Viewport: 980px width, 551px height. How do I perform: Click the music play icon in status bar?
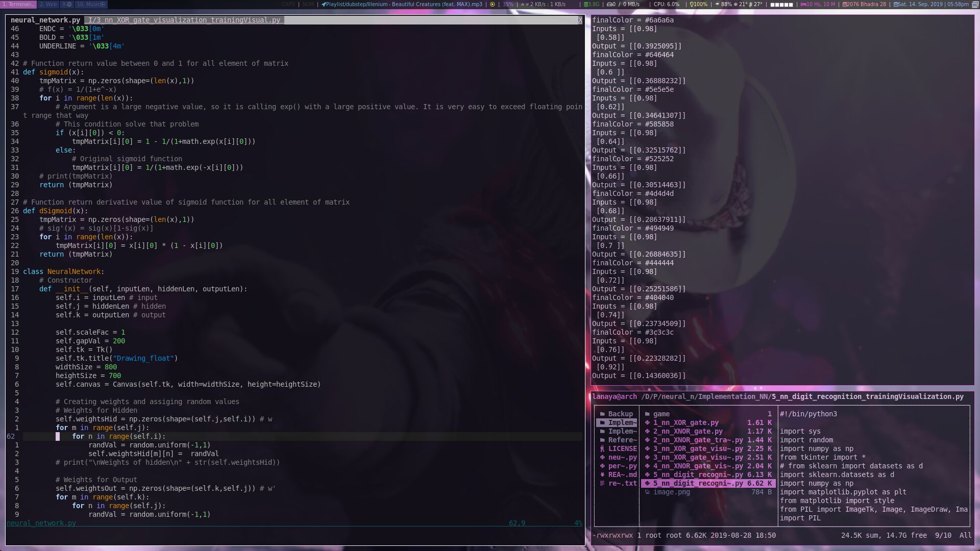pos(493,4)
